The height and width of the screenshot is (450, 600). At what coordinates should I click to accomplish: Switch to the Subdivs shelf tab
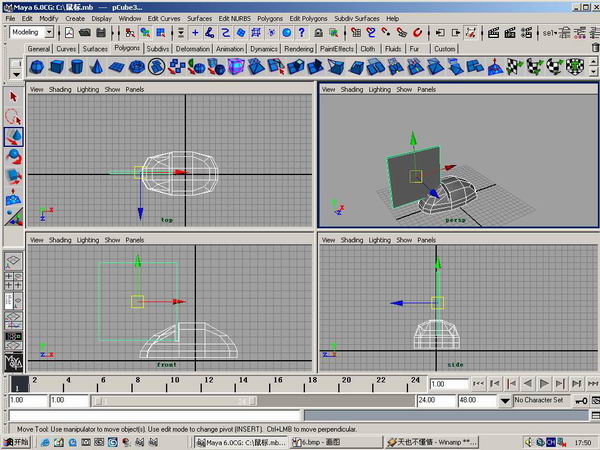(158, 49)
